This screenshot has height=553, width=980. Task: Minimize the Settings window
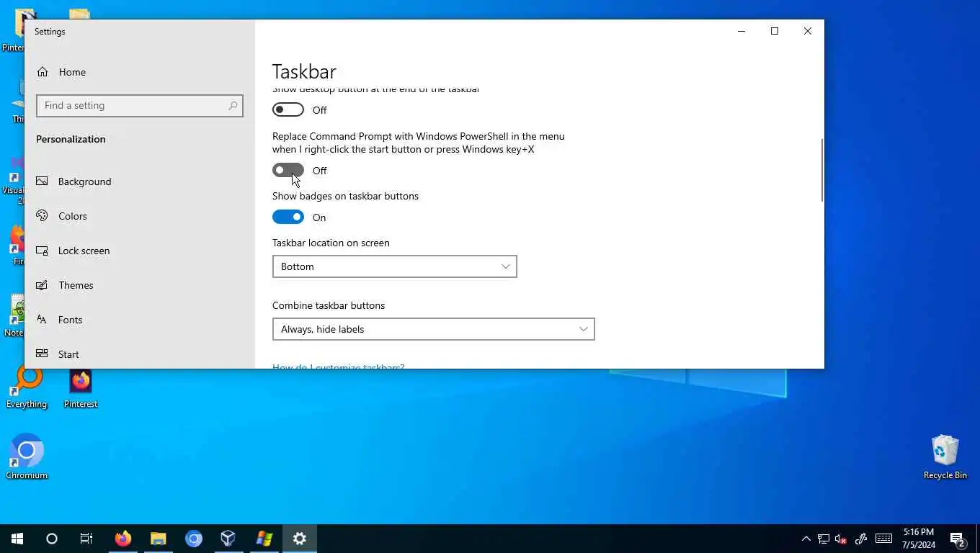741,31
